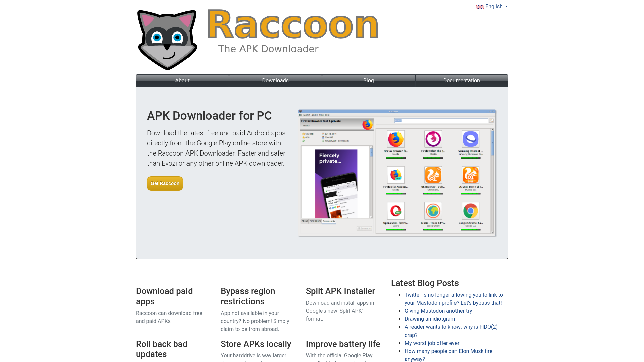Screen dimensions: 644x362
Task: Click the 'Google's new Split APK format' description
Action: (x=340, y=311)
